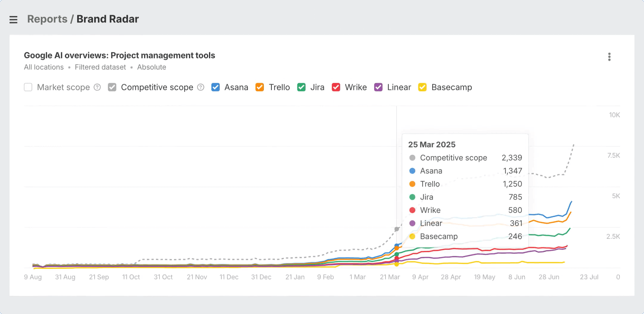
Task: Uncheck the Basecamp series checkbox
Action: click(422, 87)
